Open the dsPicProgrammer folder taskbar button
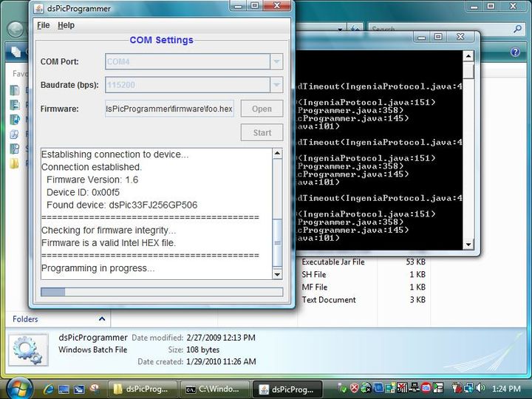This screenshot has height=399, width=532. [x=143, y=389]
